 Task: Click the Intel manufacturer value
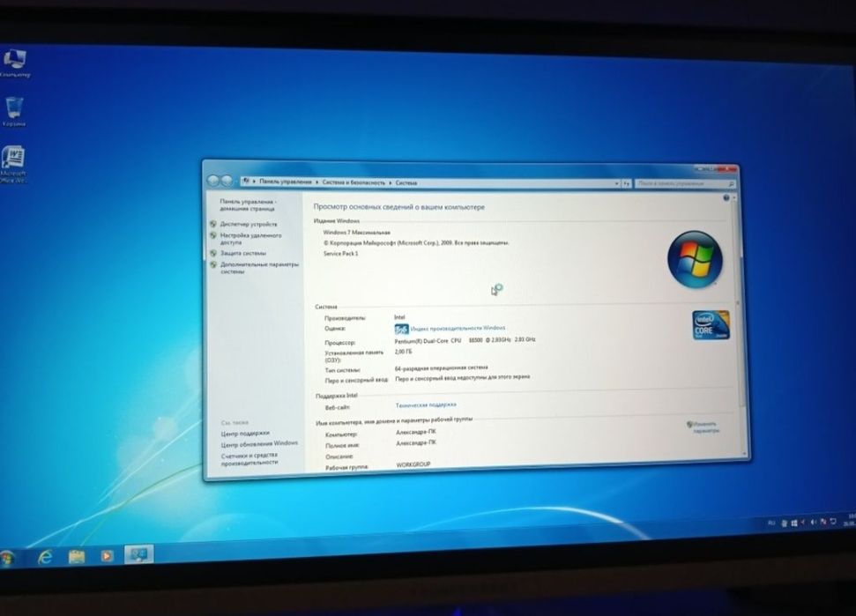[399, 317]
